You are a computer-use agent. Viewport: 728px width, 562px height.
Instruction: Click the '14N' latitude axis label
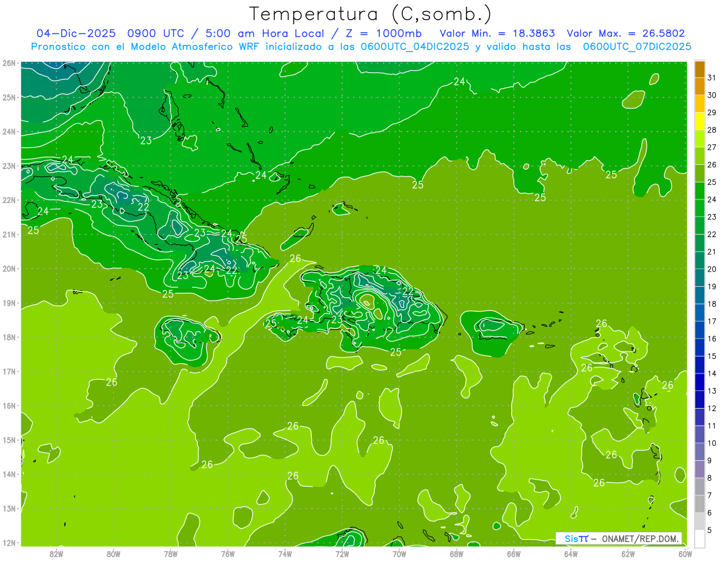[9, 474]
